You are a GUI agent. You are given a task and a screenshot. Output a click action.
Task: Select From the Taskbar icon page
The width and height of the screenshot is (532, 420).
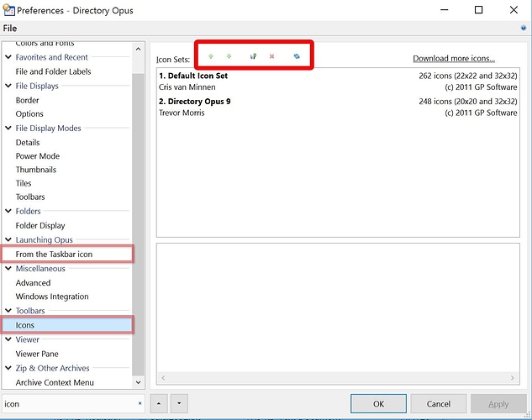[x=54, y=254]
